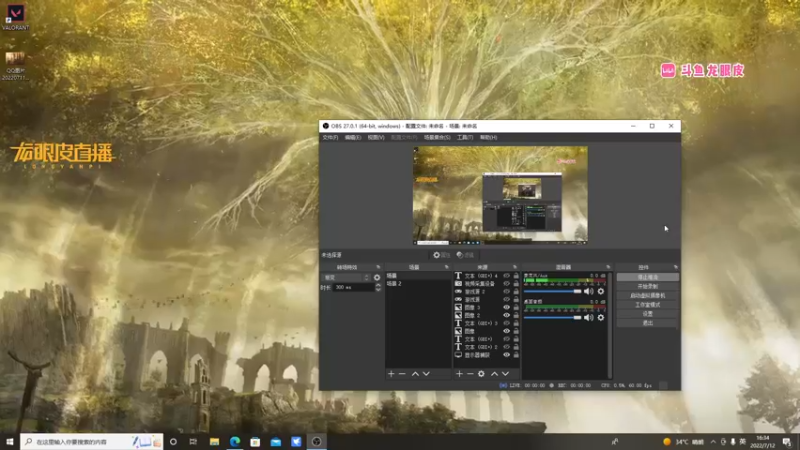Click the start recording button
800x450 pixels.
647,286
